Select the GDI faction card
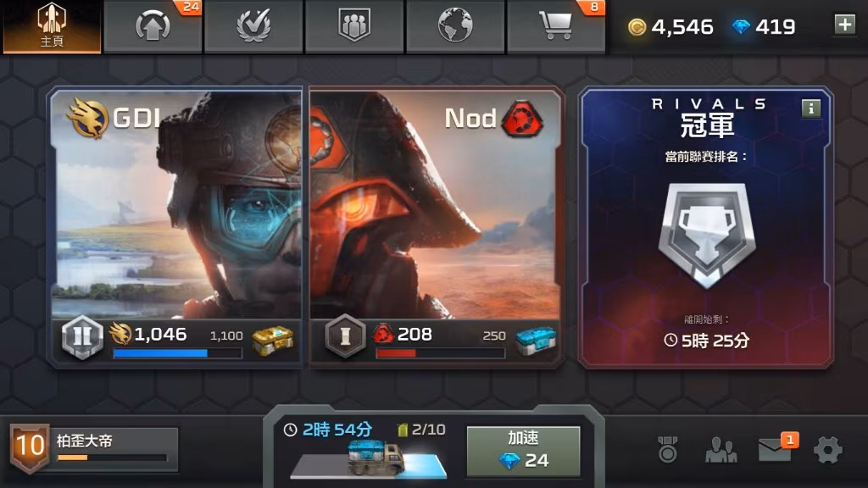 176,227
